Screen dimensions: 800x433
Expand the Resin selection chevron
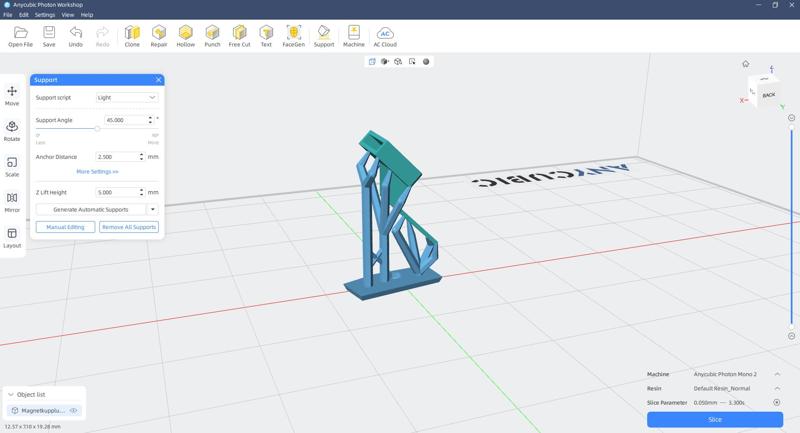click(777, 389)
